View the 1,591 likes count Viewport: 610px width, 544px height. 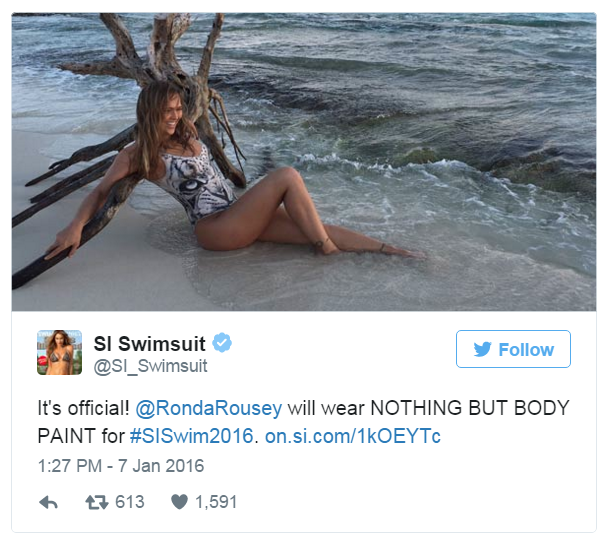[x=216, y=502]
